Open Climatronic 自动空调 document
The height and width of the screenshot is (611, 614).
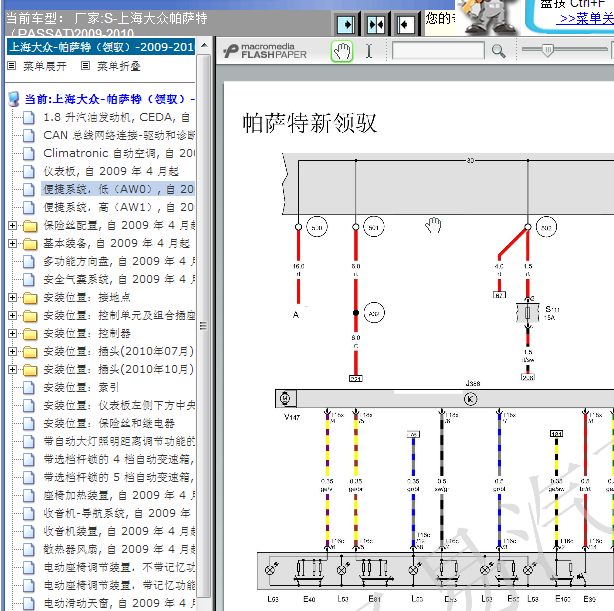119,153
